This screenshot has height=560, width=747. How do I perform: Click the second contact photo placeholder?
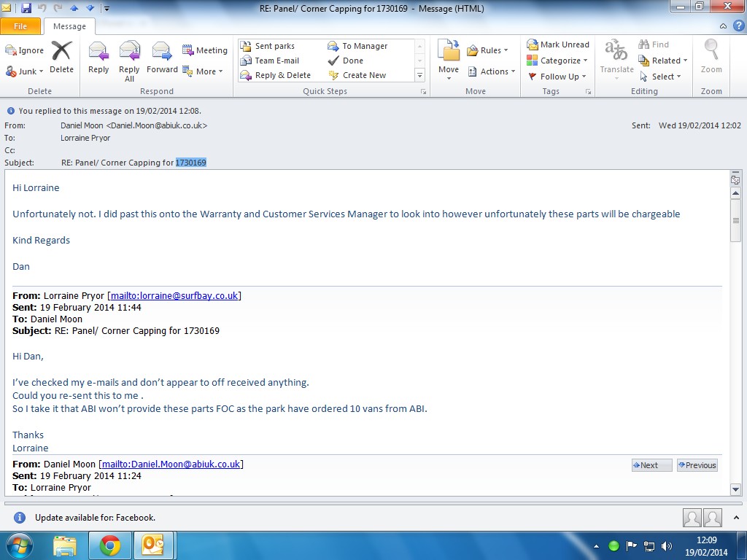(713, 518)
